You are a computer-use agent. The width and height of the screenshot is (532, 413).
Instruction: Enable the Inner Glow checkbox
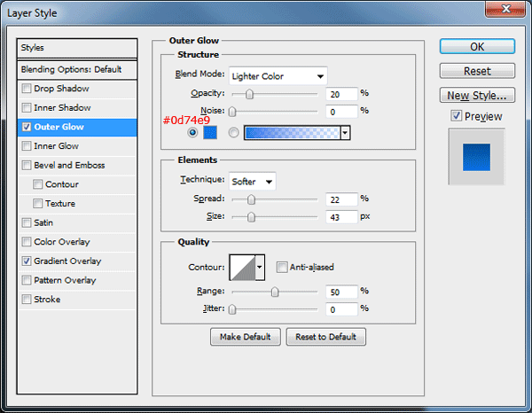tap(27, 146)
